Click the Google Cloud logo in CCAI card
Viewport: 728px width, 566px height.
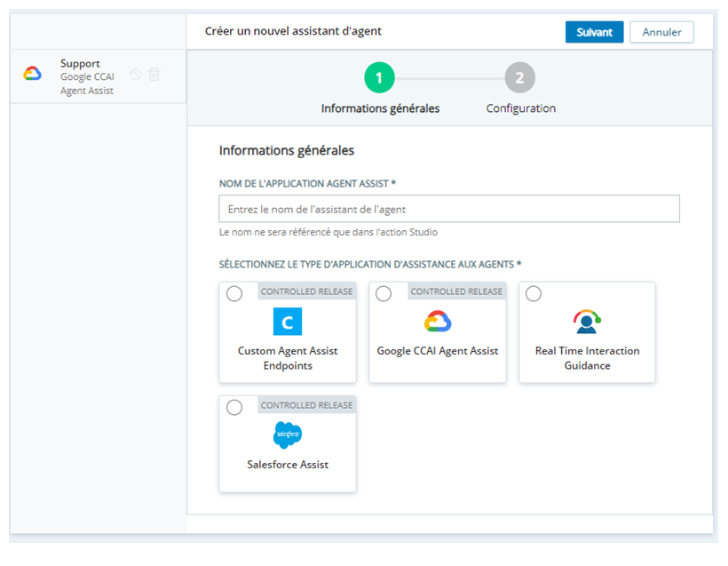click(x=438, y=321)
